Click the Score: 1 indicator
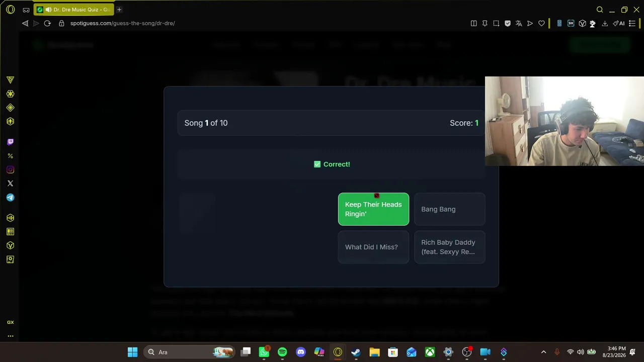Screen dimensions: 644x362 click(464, 123)
